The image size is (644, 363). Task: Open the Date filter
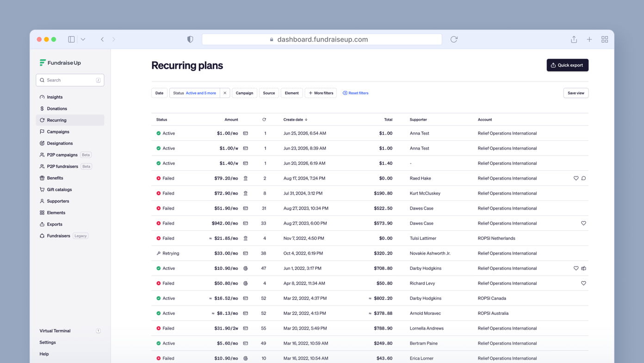coord(159,93)
